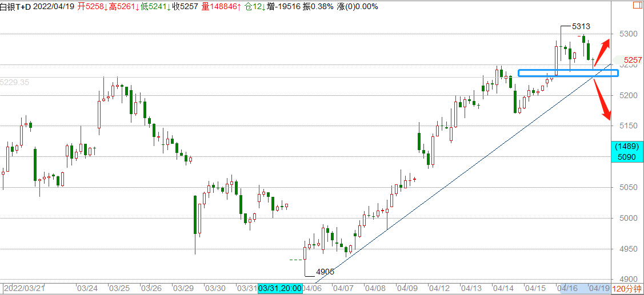The image size is (644, 295).
Task: Click the 5313 high point label
Action: (581, 26)
